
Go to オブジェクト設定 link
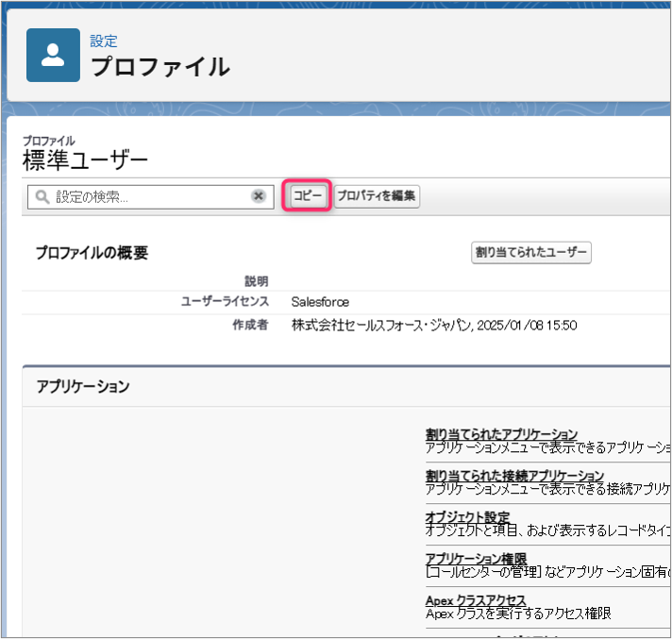[x=467, y=517]
